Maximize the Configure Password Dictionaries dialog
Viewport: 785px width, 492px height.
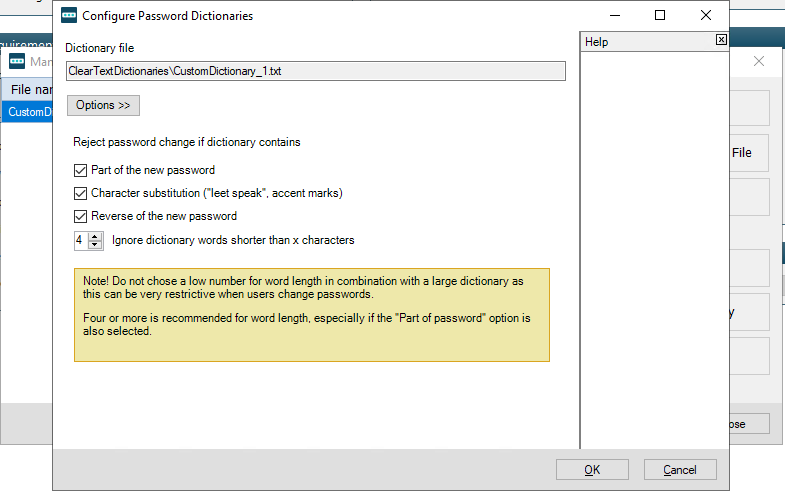[660, 15]
